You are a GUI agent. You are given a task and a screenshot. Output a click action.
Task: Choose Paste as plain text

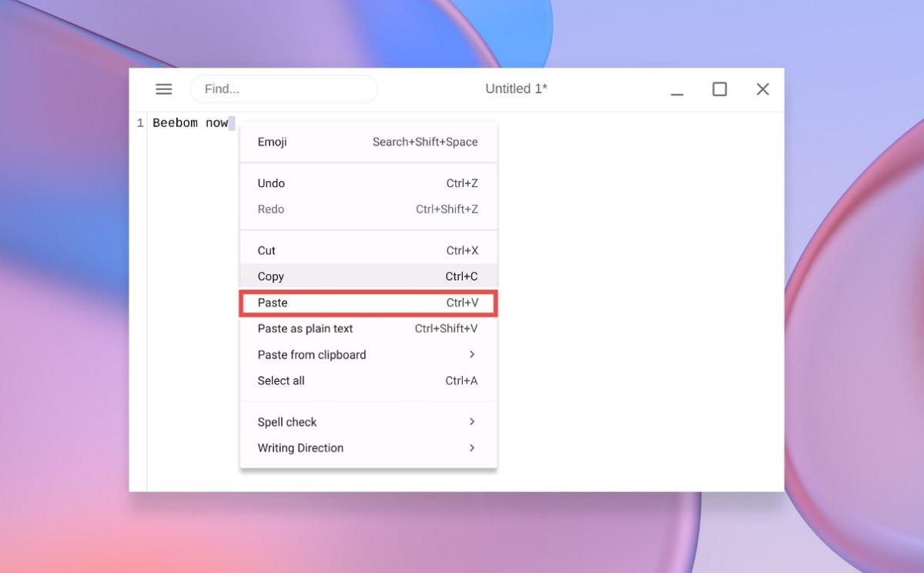(x=305, y=329)
